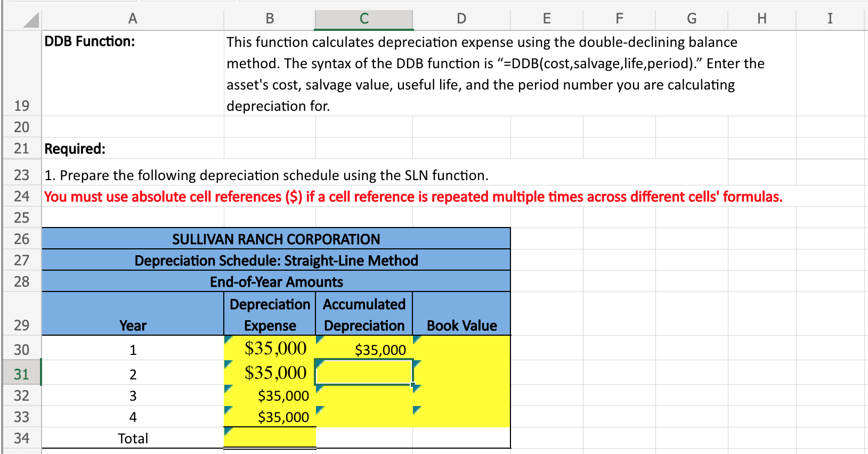Select row 28 header
This screenshot has width=868, height=454.
point(21,281)
